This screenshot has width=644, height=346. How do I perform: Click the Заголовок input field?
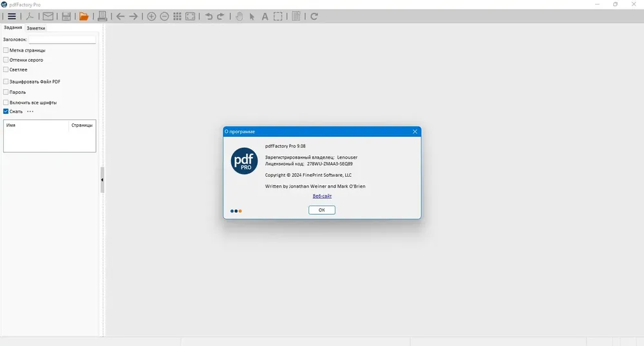tap(62, 40)
